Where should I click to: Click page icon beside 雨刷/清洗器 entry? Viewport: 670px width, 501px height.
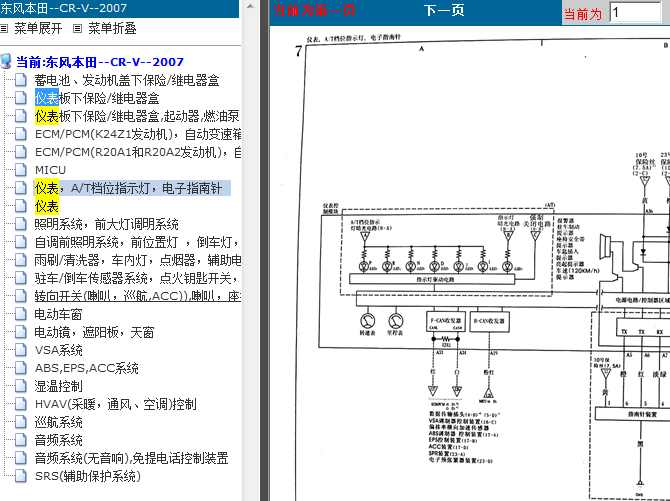pyautogui.click(x=21, y=260)
